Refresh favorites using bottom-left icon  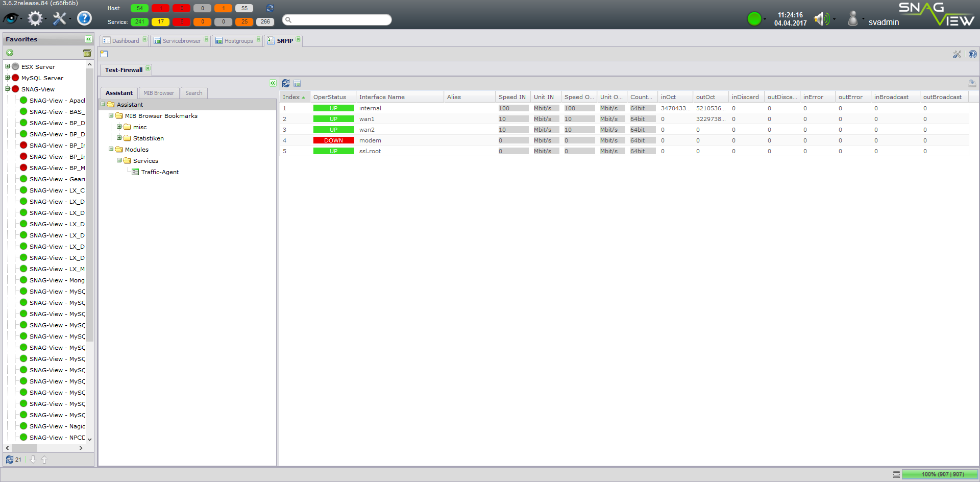pos(10,460)
